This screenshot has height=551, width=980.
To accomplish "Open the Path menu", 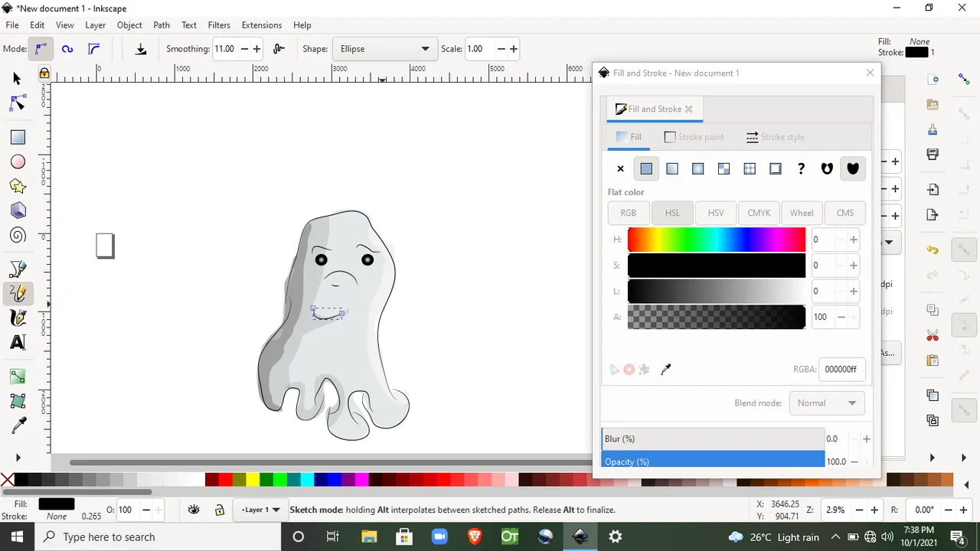I will (x=162, y=25).
